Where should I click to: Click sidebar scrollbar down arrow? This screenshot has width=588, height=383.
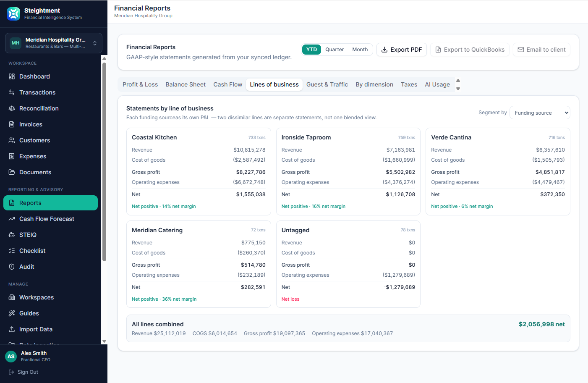click(104, 341)
